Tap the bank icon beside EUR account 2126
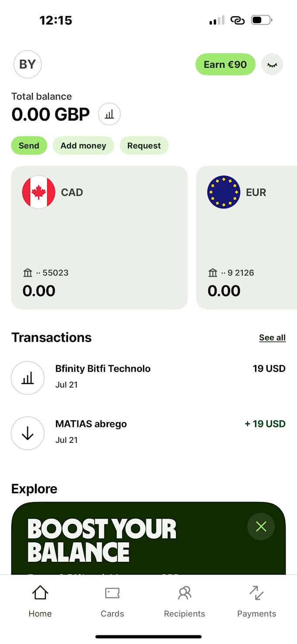297x644 pixels. tap(213, 272)
